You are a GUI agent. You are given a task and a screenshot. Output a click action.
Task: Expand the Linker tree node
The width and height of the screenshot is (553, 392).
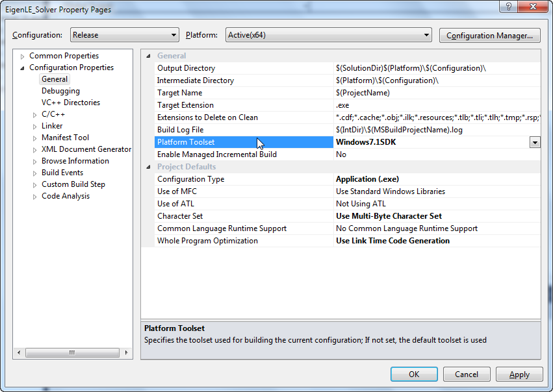pos(35,127)
